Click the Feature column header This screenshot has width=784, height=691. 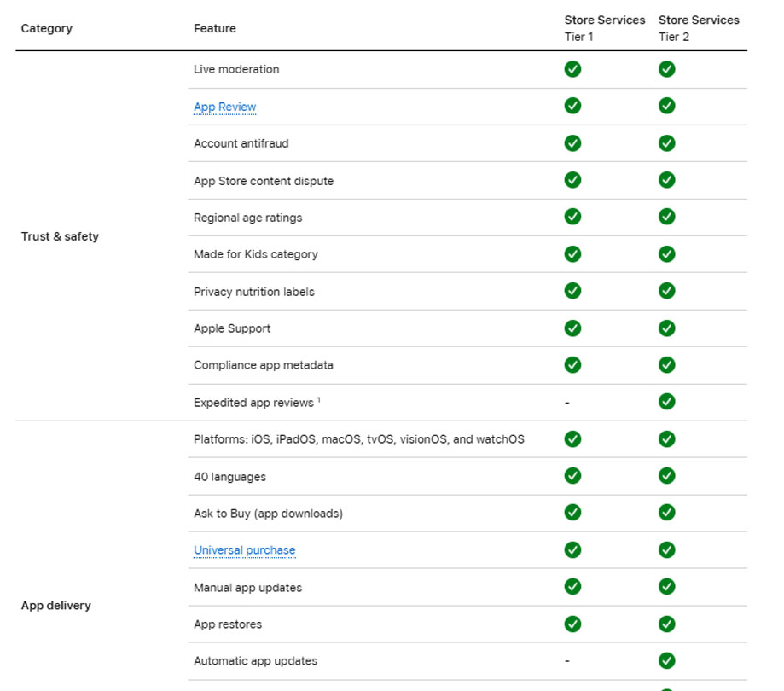[214, 28]
